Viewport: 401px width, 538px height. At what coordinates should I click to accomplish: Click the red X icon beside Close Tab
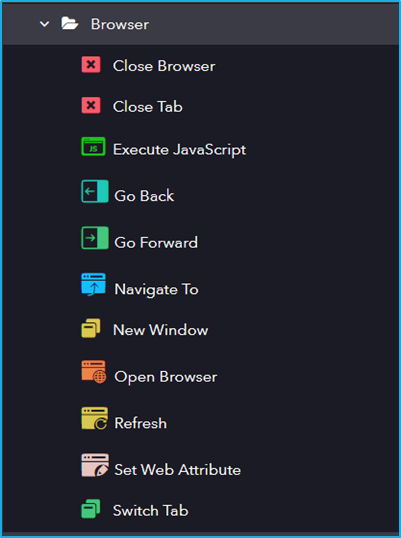click(x=91, y=105)
